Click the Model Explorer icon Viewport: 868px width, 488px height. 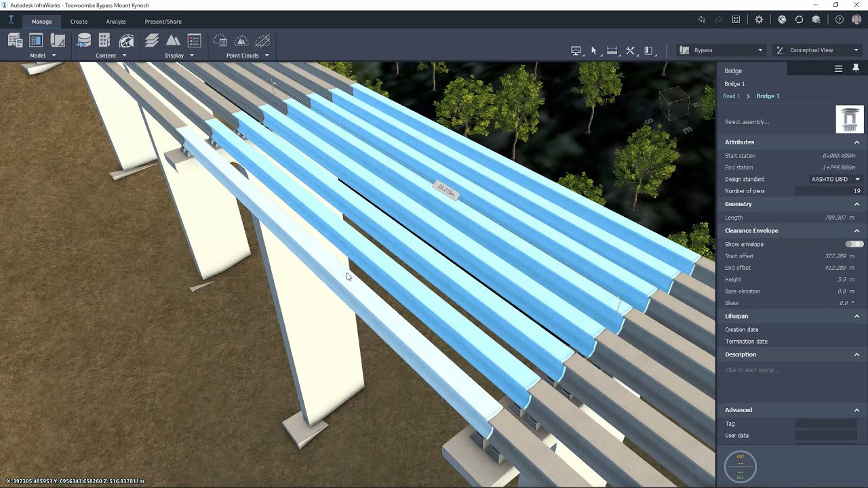pos(36,41)
